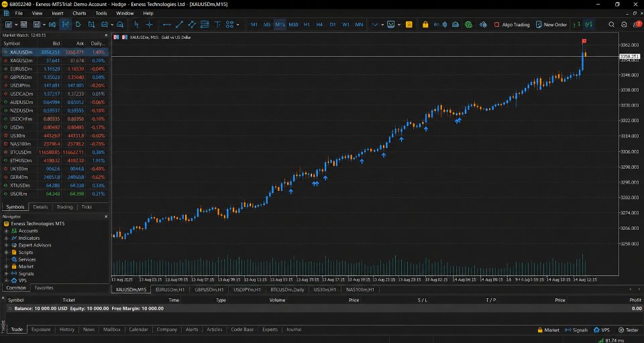Expand the Expert Advisors node
Screen dimensions: 644x343
tap(6, 245)
